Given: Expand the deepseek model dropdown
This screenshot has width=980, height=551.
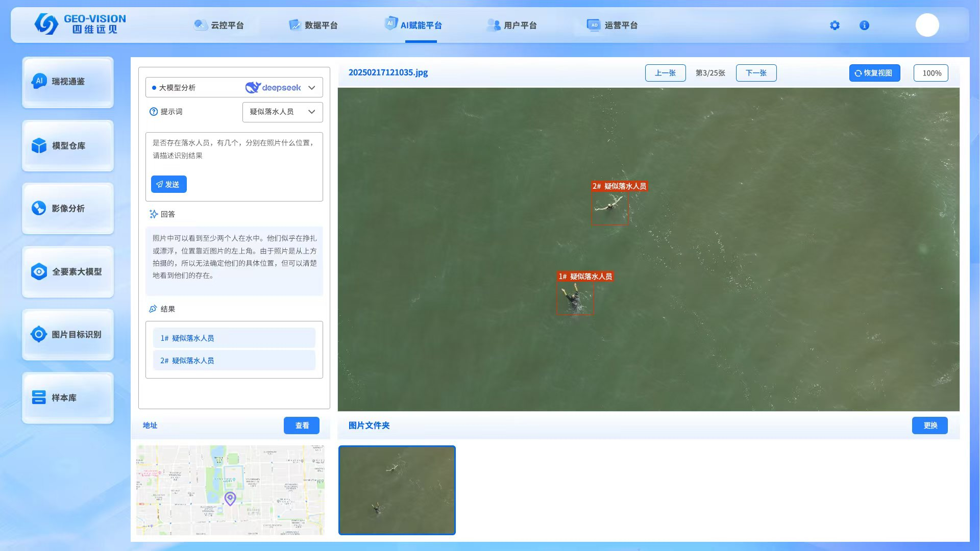Looking at the screenshot, I should pos(311,88).
